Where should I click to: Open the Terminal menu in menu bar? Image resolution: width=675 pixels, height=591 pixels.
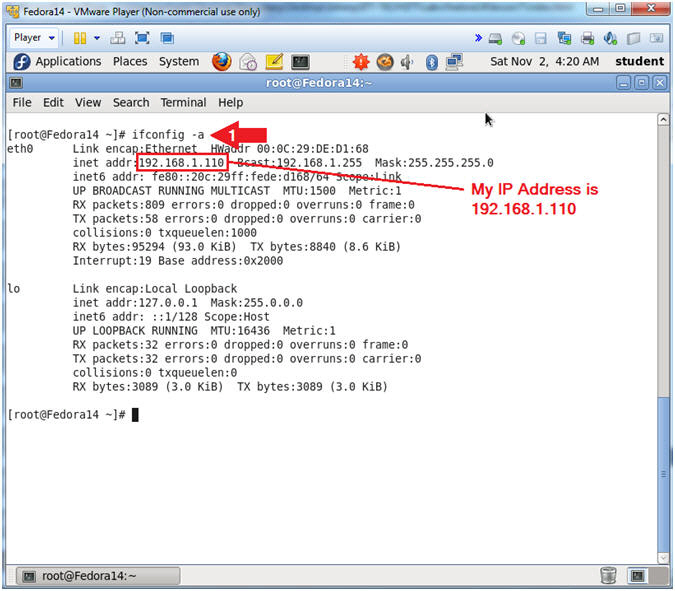183,102
